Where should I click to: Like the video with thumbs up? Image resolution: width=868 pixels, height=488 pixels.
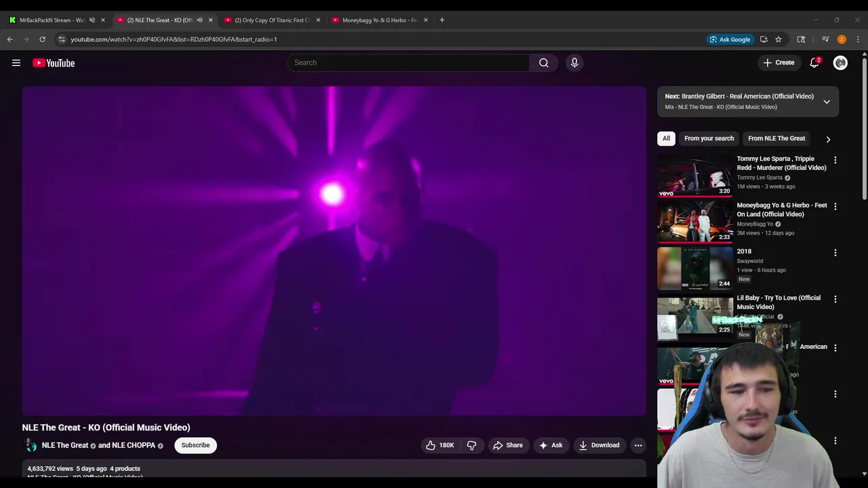click(x=439, y=445)
